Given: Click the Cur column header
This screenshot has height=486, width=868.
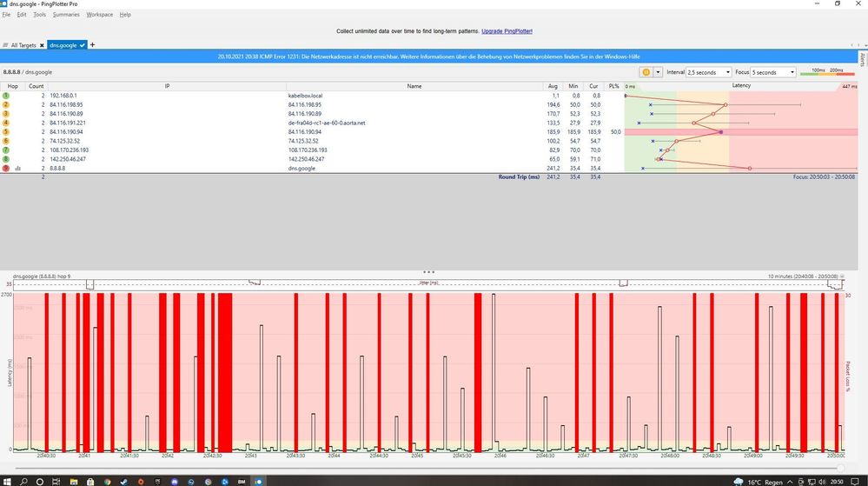Looking at the screenshot, I should [593, 86].
